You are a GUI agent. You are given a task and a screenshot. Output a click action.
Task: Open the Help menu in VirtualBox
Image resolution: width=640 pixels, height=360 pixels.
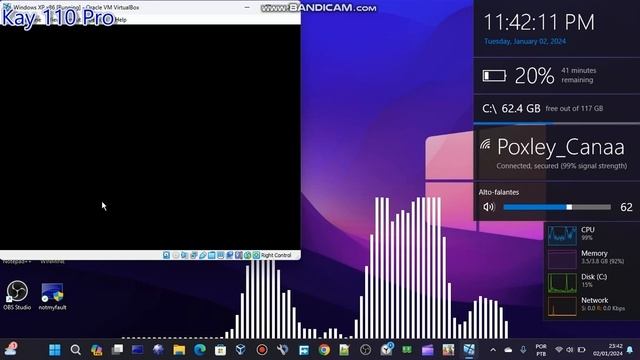(x=121, y=20)
